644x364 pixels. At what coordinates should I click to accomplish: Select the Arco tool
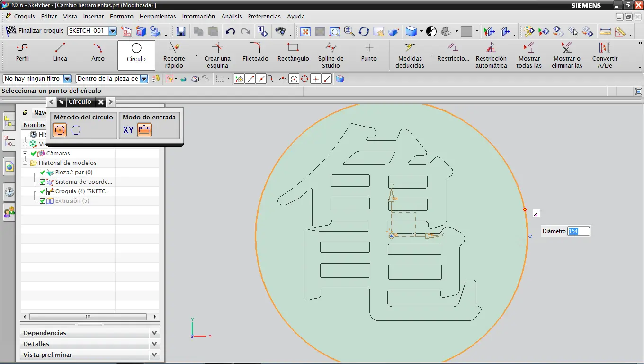pyautogui.click(x=98, y=52)
